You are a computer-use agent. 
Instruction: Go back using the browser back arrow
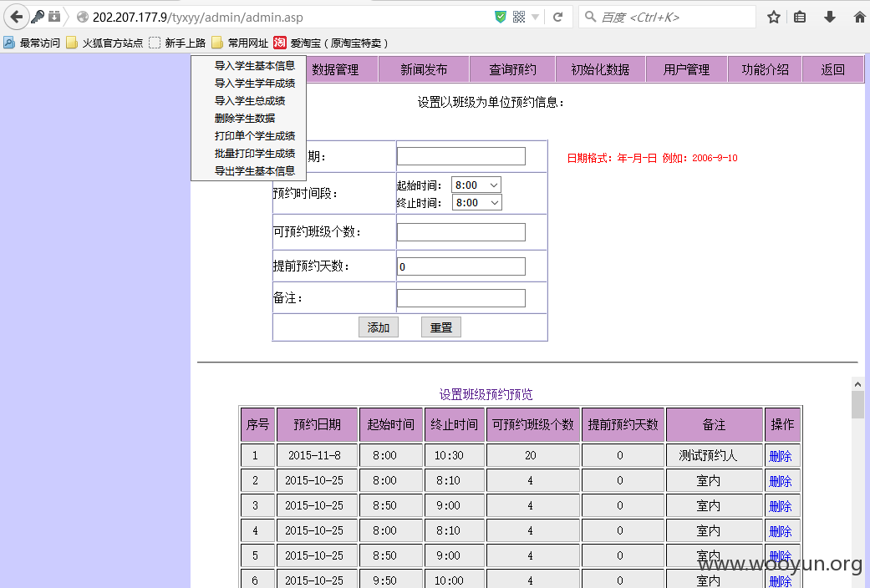17,18
